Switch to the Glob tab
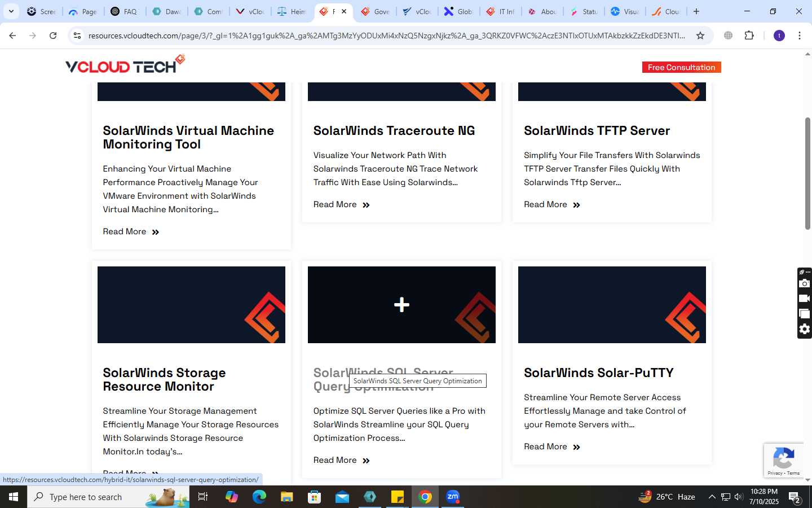 [459, 11]
